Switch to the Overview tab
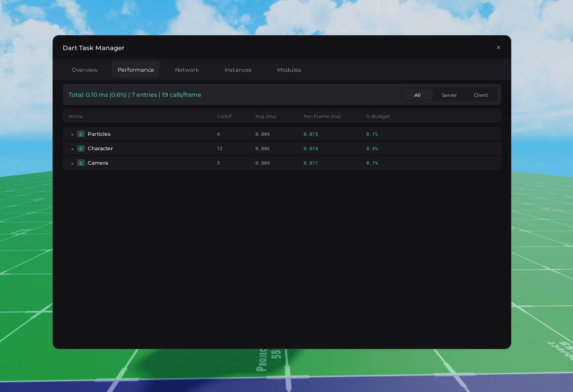 tap(85, 70)
